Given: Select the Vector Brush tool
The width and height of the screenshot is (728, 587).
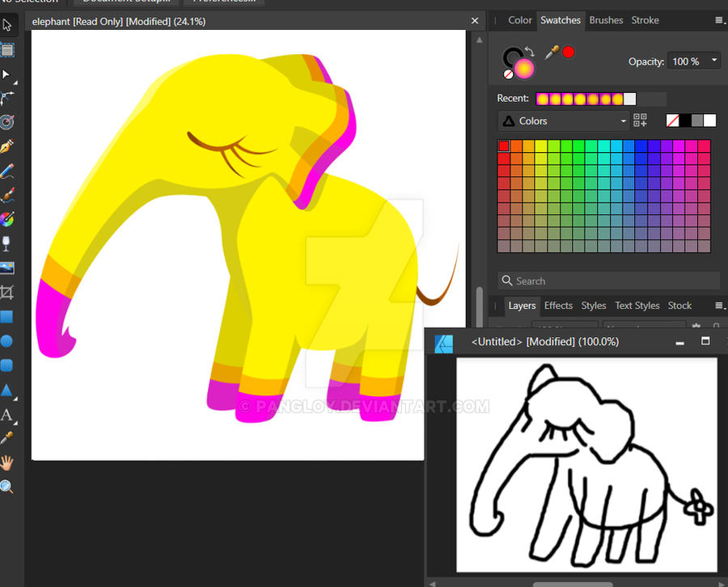Looking at the screenshot, I should [x=7, y=195].
